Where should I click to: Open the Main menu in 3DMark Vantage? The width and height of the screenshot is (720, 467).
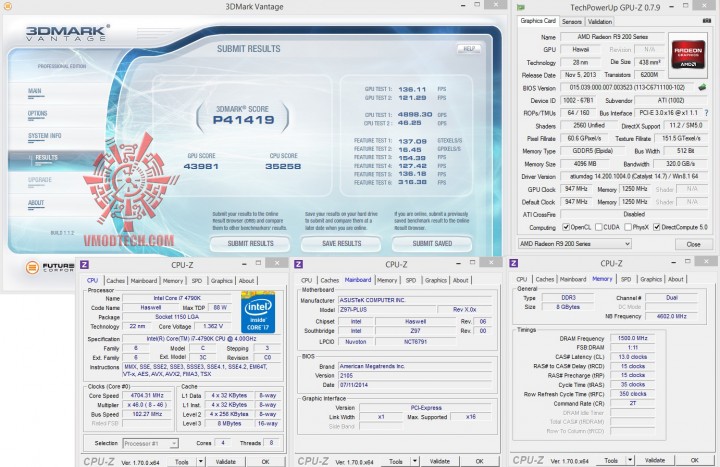[35, 92]
